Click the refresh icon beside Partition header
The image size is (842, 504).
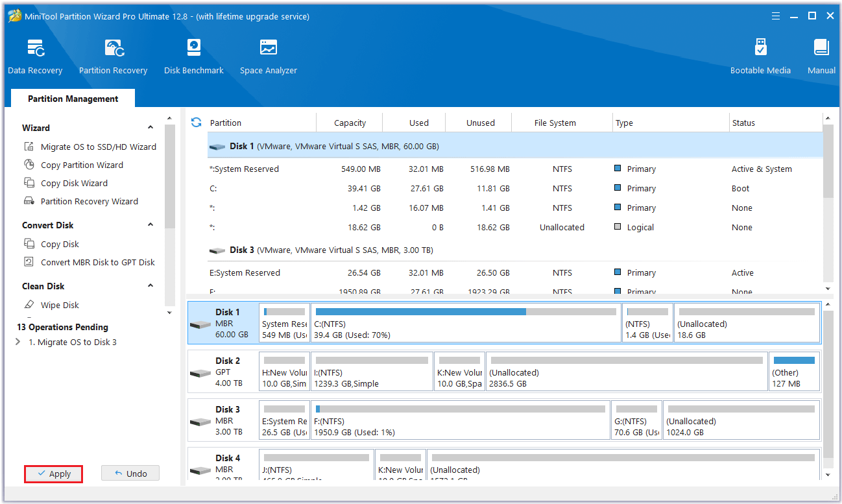pyautogui.click(x=197, y=123)
